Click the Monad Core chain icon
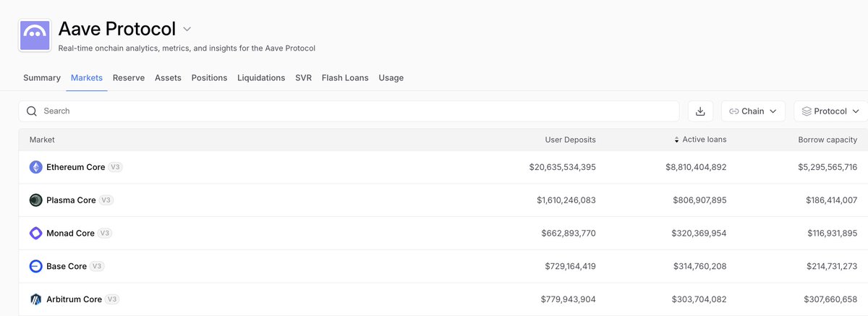Screen dimensions: 868x316 (36, 234)
